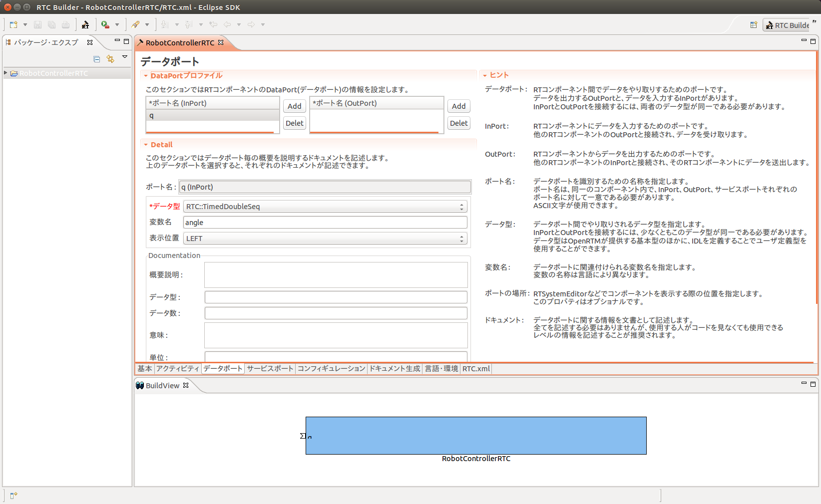
Task: Click the RT hammer builder toolbar icon
Action: (85, 24)
